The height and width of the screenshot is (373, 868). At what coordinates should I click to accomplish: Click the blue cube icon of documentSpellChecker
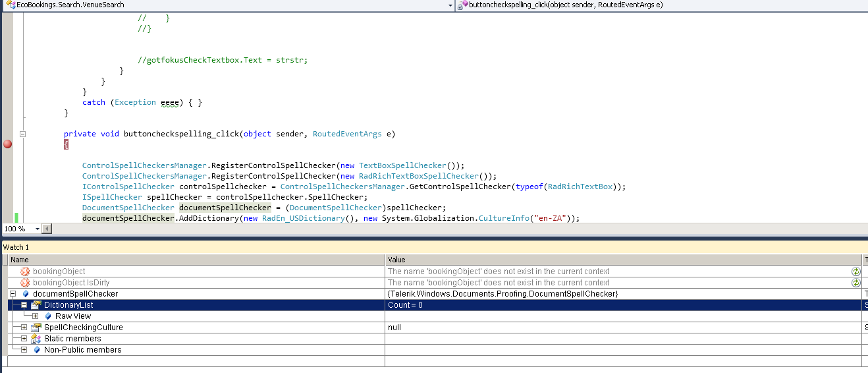point(26,293)
